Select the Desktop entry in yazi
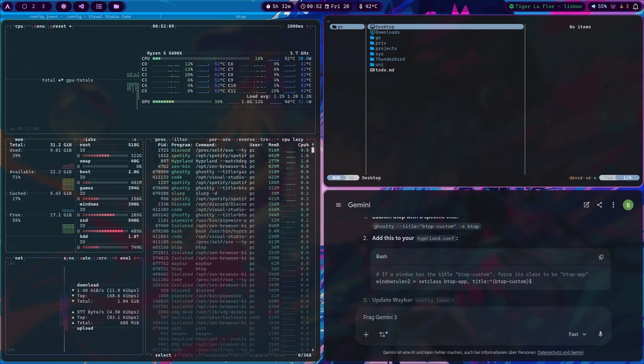The height and width of the screenshot is (364, 644). pos(445,27)
